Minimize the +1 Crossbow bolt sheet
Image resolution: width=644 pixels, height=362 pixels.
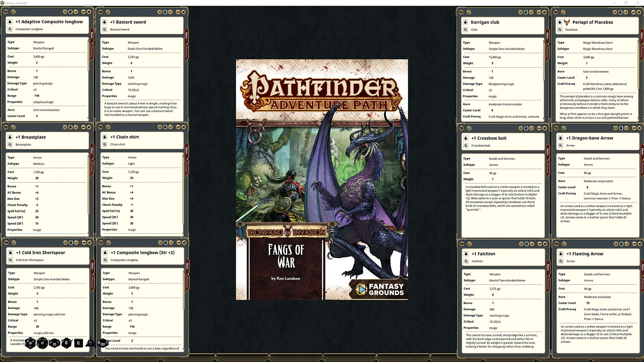tap(539, 128)
